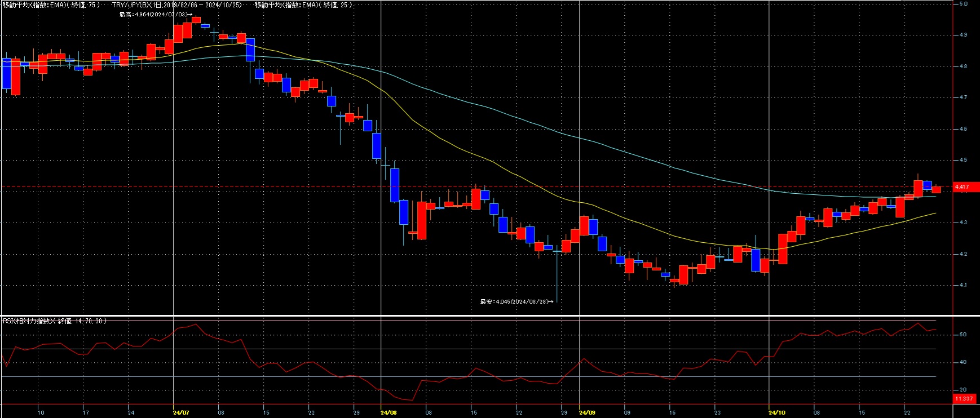
Task: Select the 24/09 month marker on time axis
Action: pos(587,413)
